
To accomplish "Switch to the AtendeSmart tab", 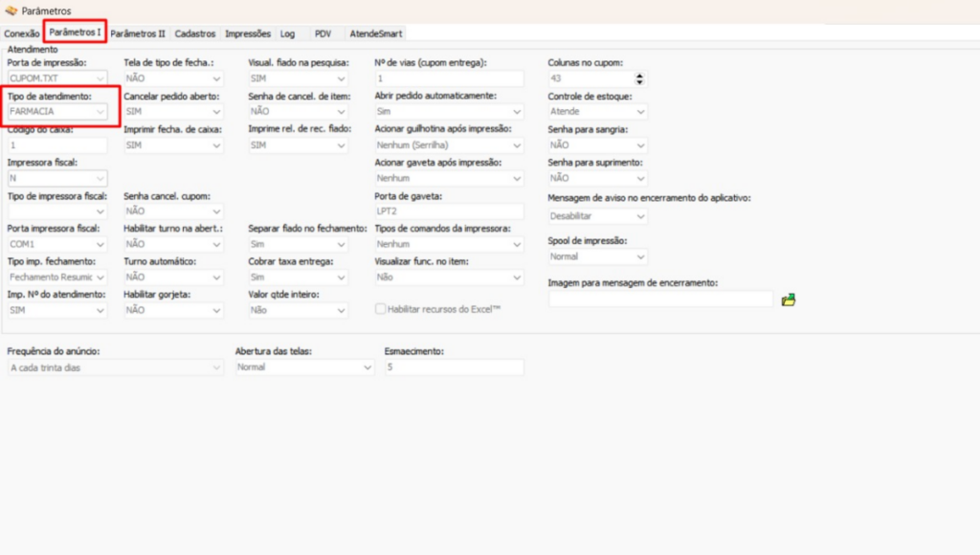I will tap(376, 33).
